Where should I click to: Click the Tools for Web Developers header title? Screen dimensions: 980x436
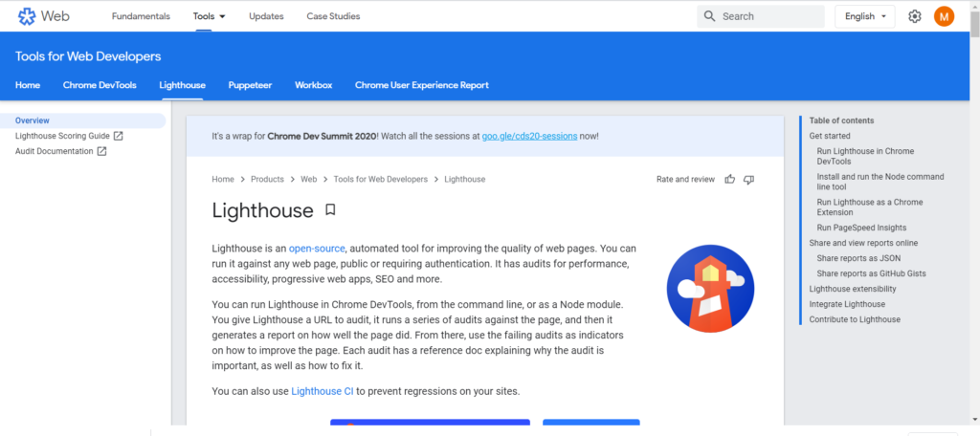[x=88, y=56]
